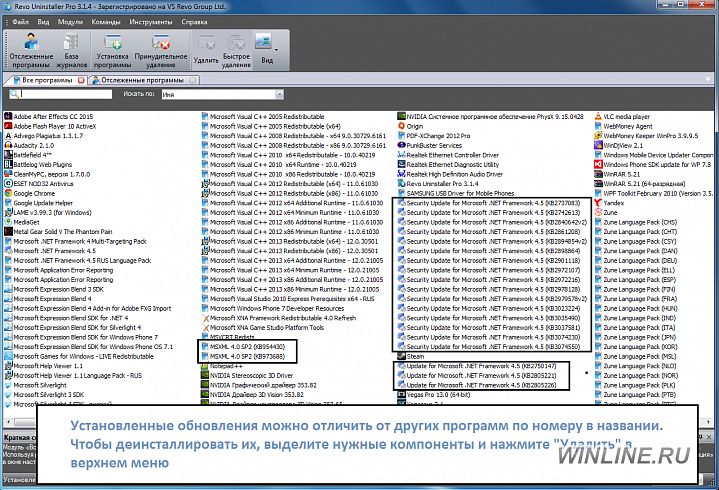Click the Удалить toolbar button

tap(206, 49)
